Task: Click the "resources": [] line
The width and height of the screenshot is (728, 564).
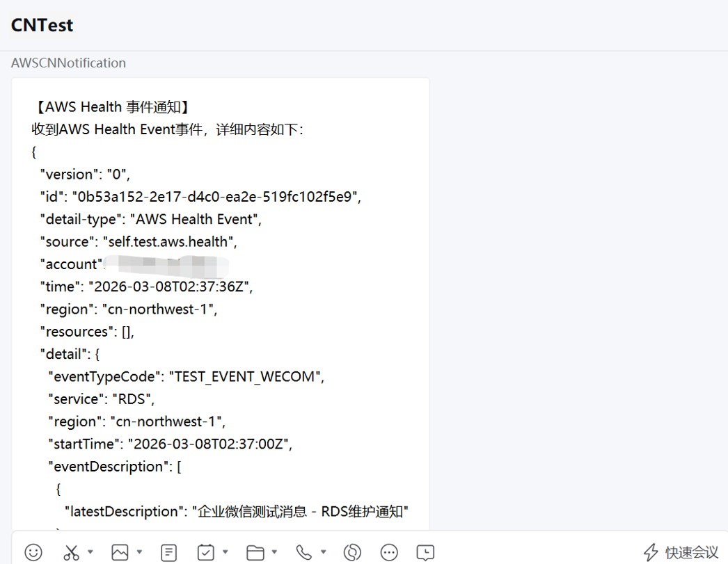Action: click(x=87, y=332)
